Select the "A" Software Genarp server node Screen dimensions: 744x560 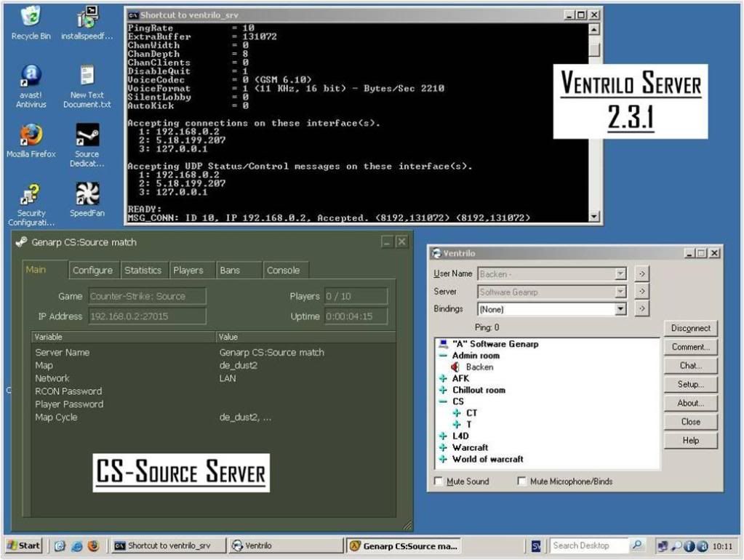(495, 344)
